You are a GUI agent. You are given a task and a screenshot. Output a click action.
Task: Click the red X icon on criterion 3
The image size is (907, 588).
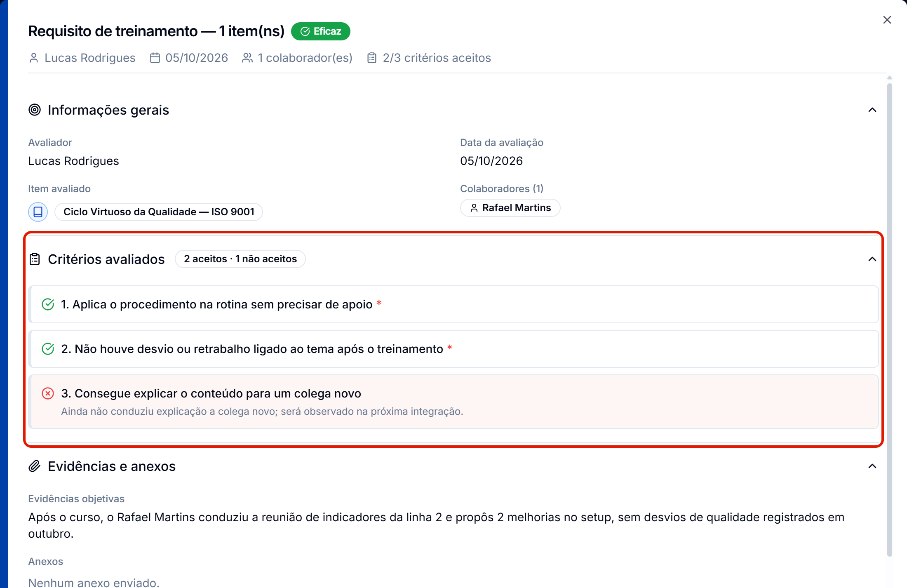point(48,393)
